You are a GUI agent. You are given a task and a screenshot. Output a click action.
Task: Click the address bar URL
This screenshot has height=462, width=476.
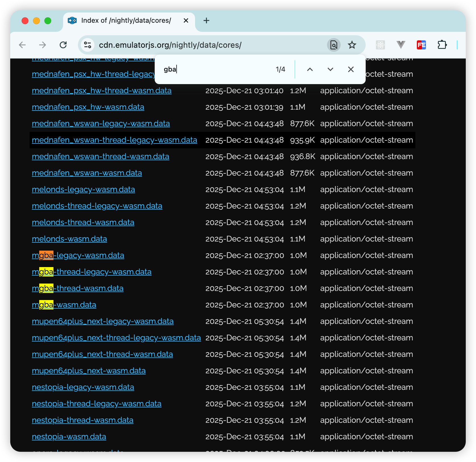(x=170, y=45)
